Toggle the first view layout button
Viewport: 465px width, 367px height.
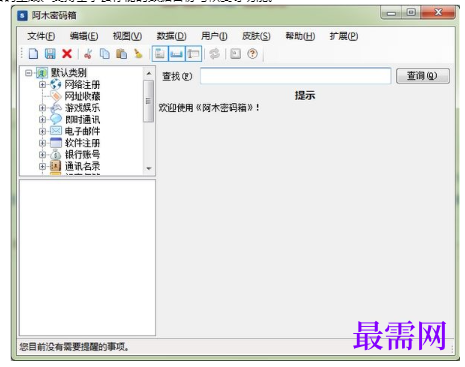160,54
